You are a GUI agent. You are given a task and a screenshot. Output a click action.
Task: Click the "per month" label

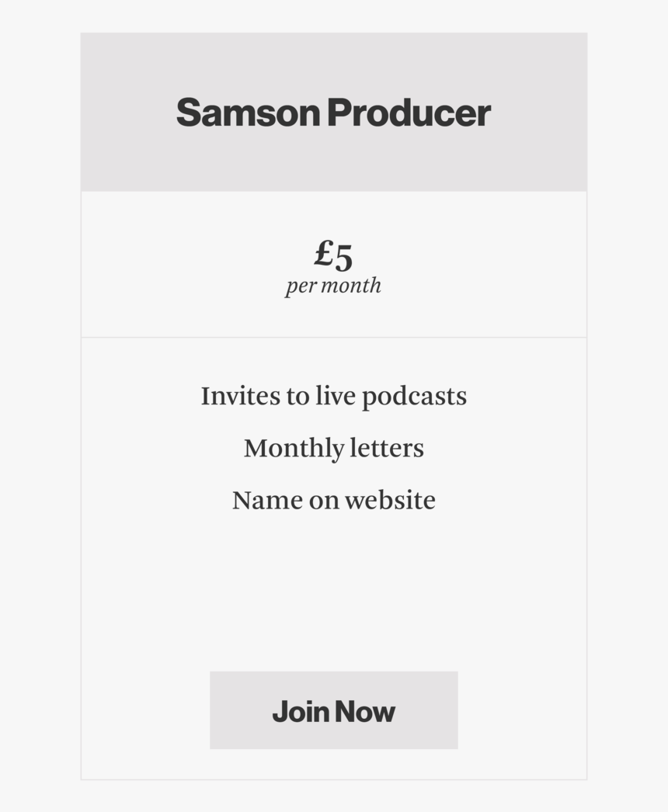click(333, 286)
